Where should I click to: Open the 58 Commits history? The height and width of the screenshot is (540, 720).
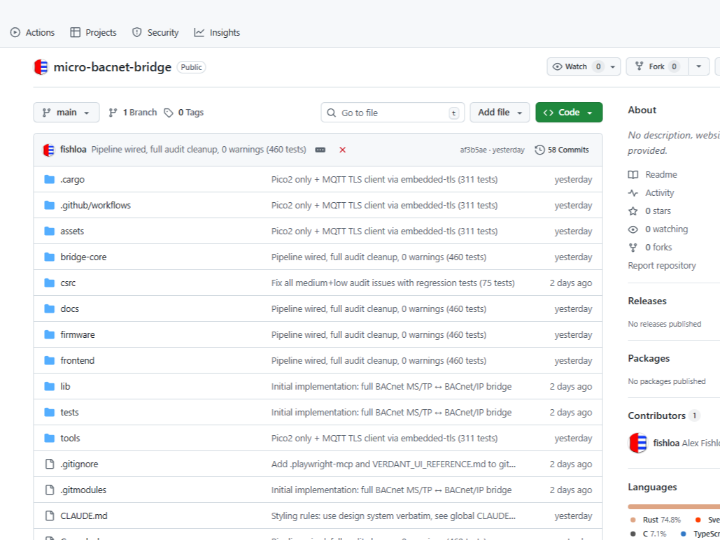[x=562, y=150]
